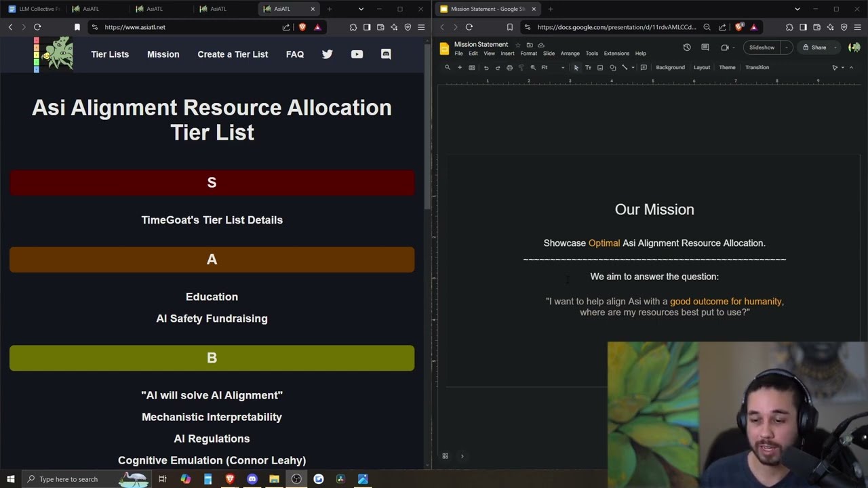Screen dimensions: 868x488
Task: Go to Create a Tier List page
Action: click(233, 54)
